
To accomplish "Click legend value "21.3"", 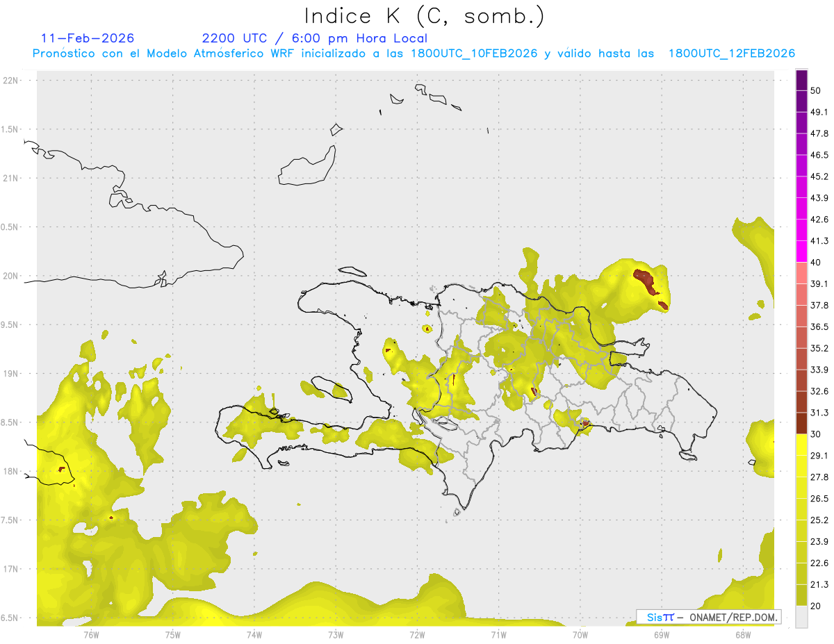I will click(x=819, y=585).
